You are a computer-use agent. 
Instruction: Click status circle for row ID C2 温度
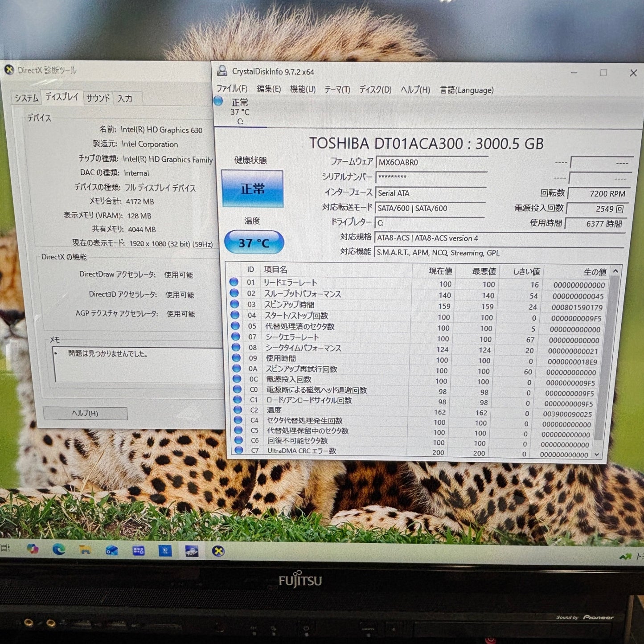(238, 410)
